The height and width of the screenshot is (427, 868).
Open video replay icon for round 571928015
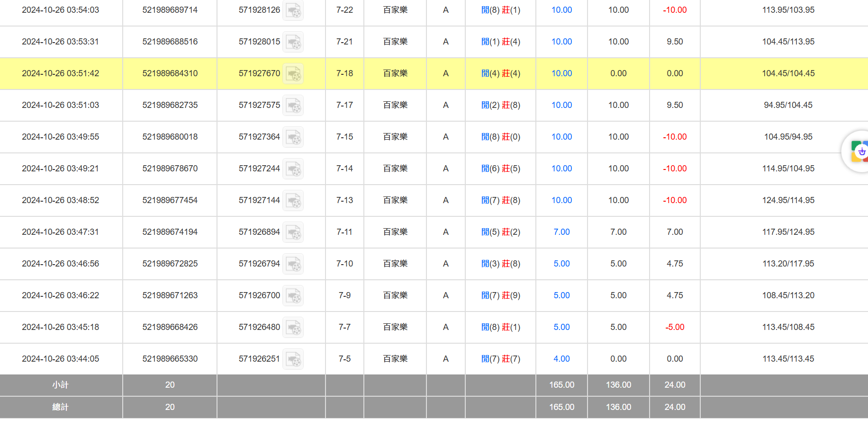pos(293,42)
